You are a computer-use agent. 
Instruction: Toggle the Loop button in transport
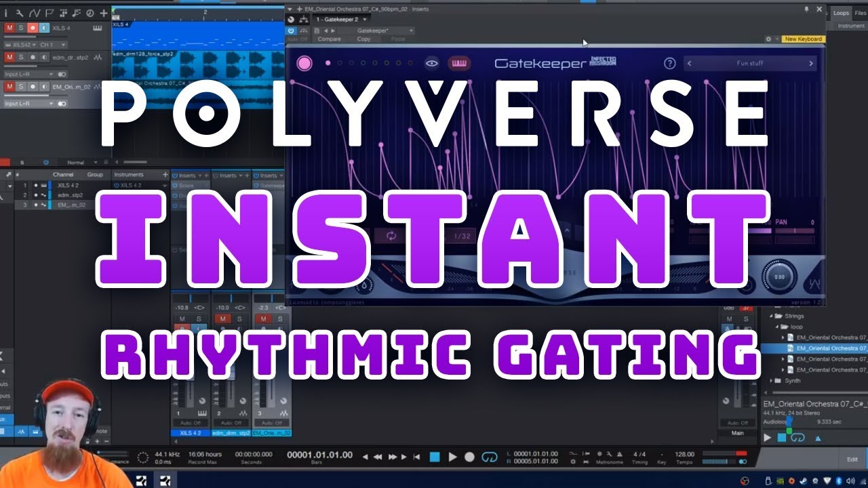pyautogui.click(x=489, y=457)
